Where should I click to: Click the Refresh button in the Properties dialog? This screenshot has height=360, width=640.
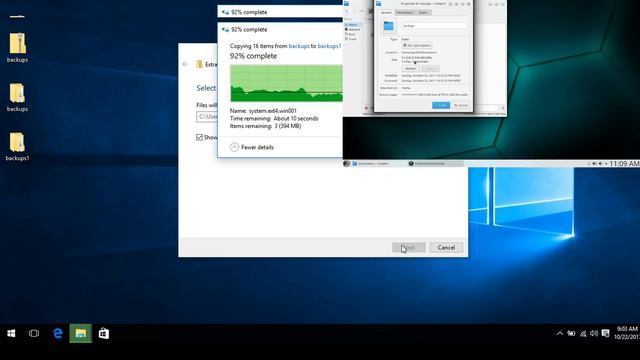point(410,69)
